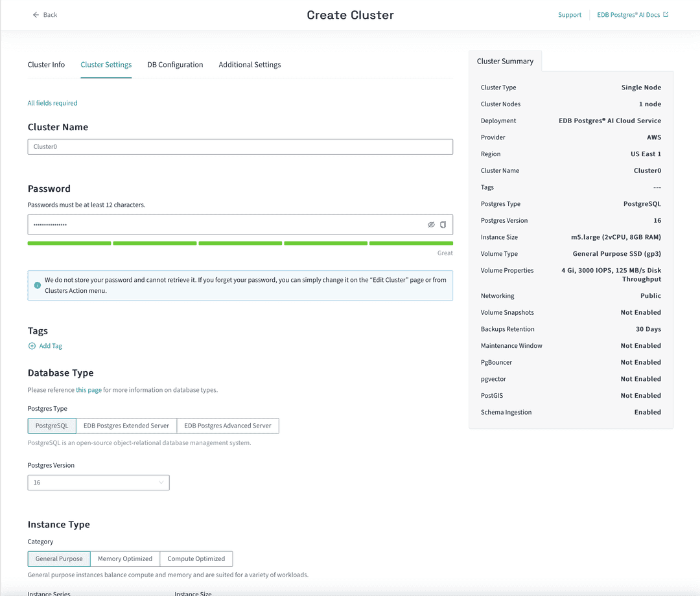This screenshot has height=596, width=700.
Task: Click 'US East 1' region value
Action: pyautogui.click(x=646, y=154)
